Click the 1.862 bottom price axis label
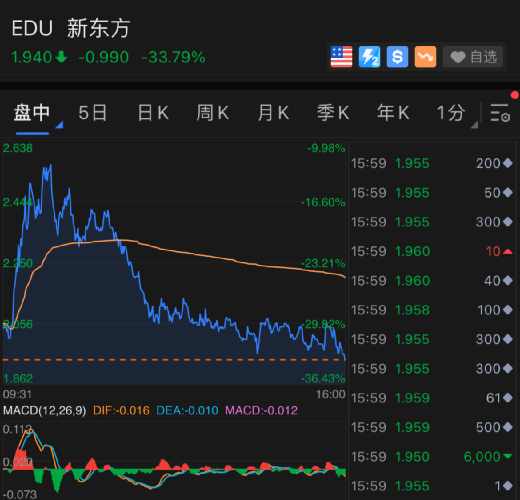This screenshot has height=500, width=520. point(18,378)
